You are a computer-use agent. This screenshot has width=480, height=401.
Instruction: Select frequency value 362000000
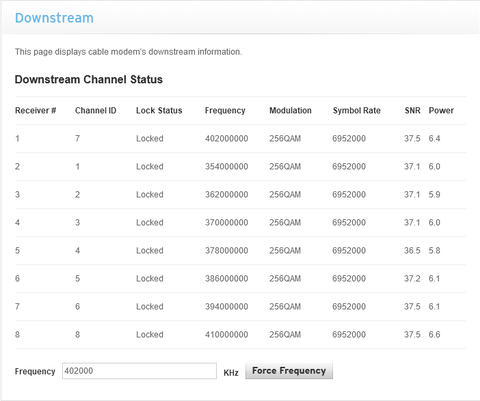[226, 194]
